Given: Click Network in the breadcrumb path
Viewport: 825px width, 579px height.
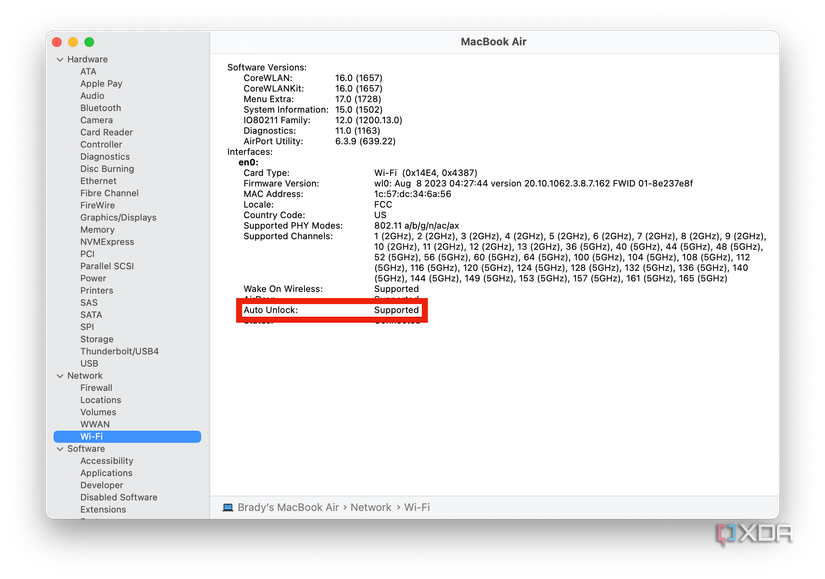Looking at the screenshot, I should coord(371,507).
